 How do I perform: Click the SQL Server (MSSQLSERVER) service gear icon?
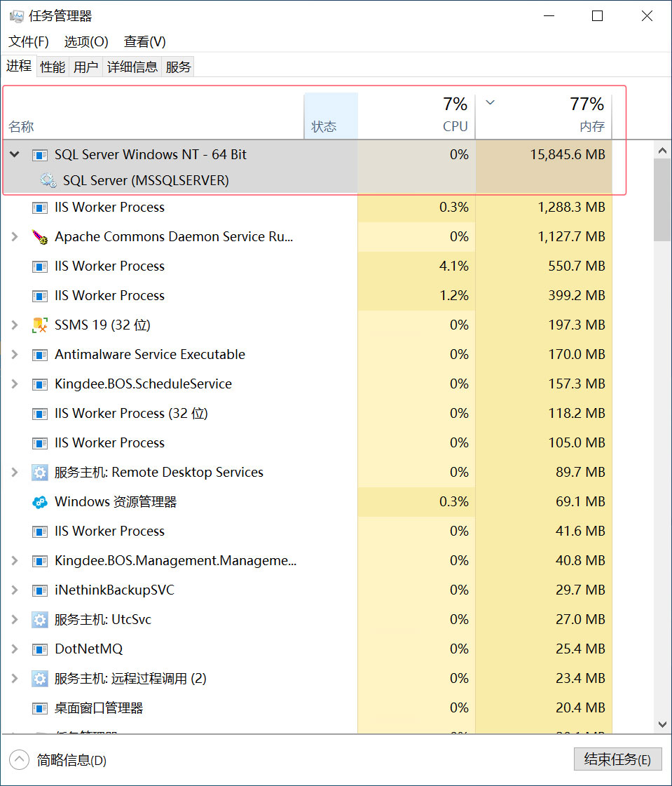point(48,180)
